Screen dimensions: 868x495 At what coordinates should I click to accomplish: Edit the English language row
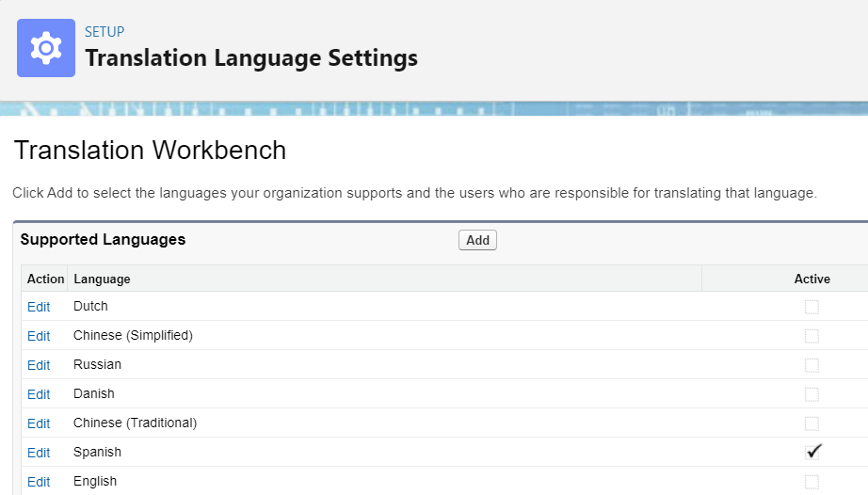39,482
